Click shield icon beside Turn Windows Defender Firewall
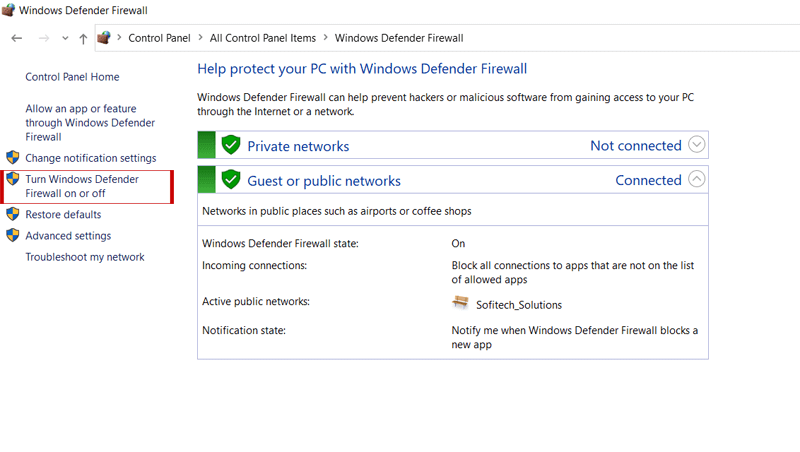 pyautogui.click(x=13, y=179)
